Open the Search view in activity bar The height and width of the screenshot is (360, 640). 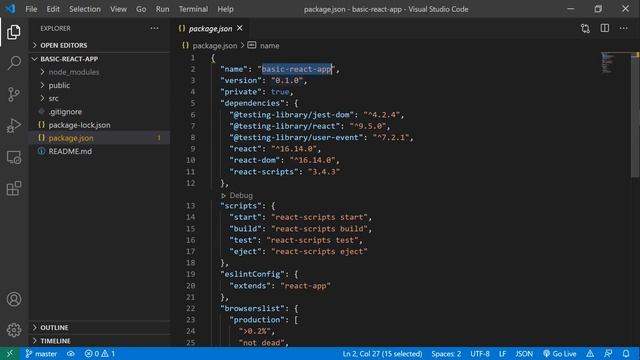pos(13,63)
